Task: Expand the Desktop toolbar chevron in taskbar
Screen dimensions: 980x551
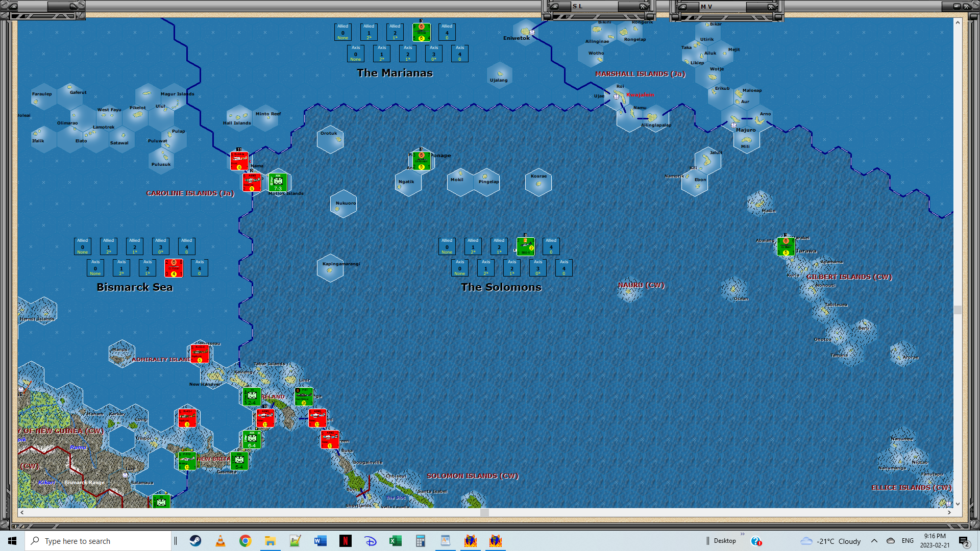Action: 742,534
